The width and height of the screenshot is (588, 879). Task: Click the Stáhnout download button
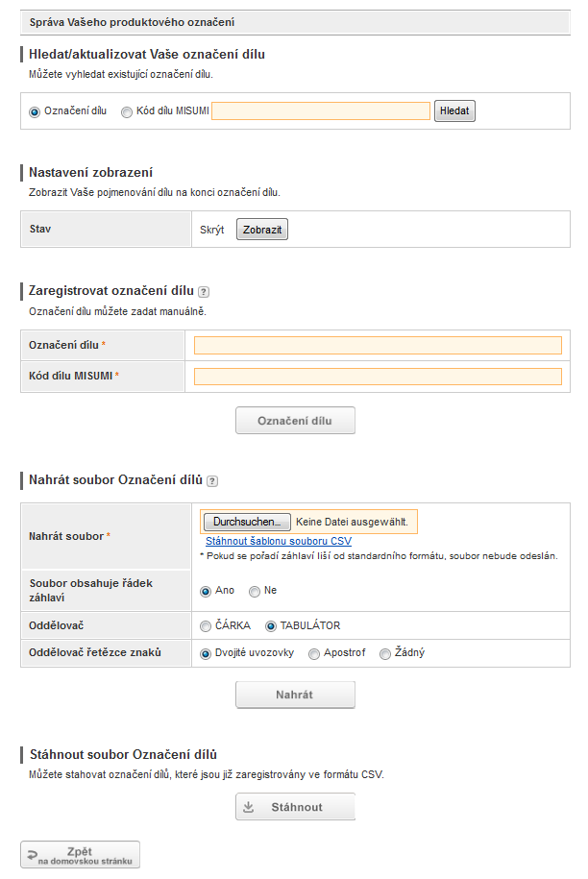[x=295, y=807]
